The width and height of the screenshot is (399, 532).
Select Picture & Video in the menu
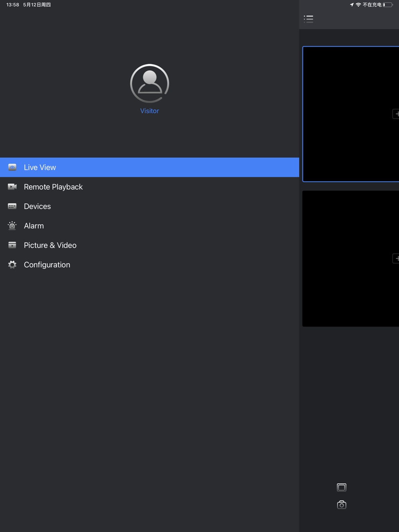click(x=150, y=245)
